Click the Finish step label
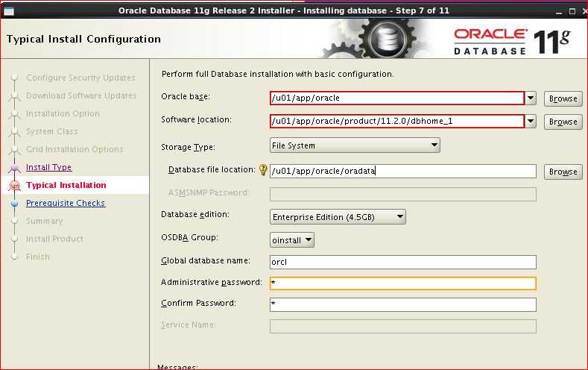The width and height of the screenshot is (588, 370). point(38,257)
